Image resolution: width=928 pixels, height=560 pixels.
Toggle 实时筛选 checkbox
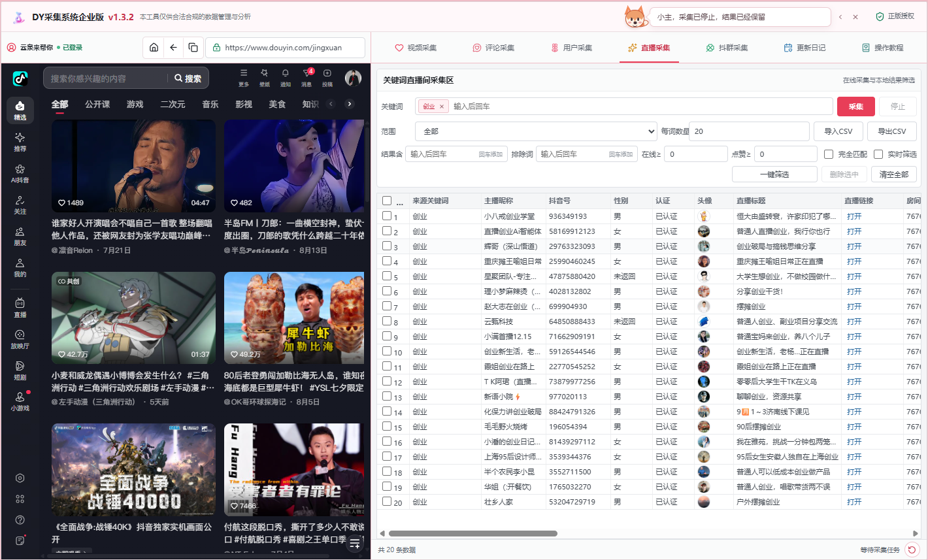(878, 154)
